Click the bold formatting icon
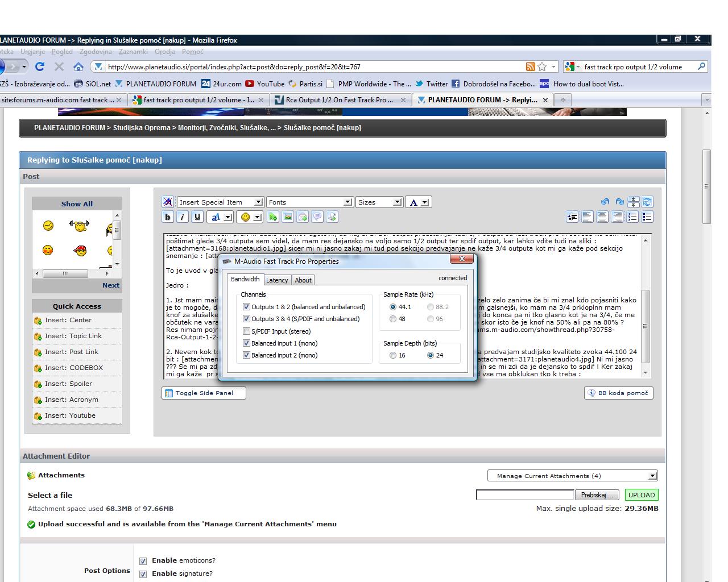This screenshot has width=728, height=582. tap(168, 217)
